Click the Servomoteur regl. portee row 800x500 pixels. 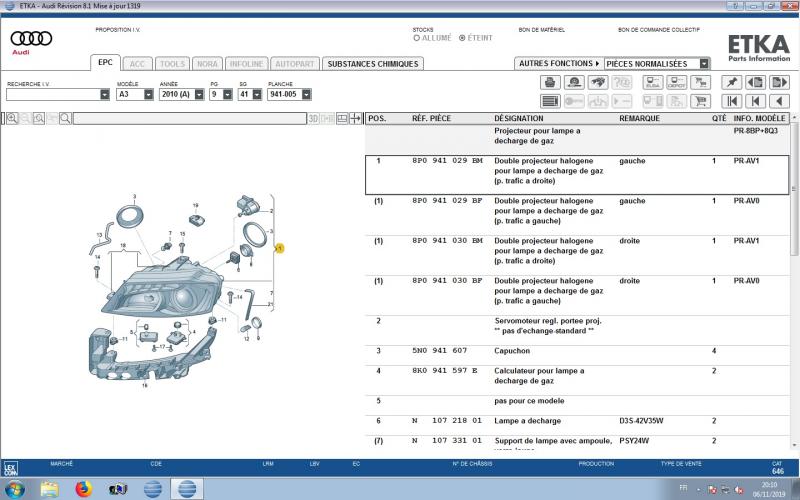577,330
